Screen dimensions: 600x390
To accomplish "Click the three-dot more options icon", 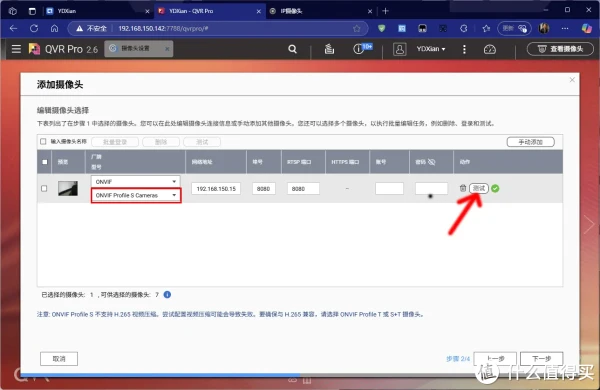I will point(464,49).
